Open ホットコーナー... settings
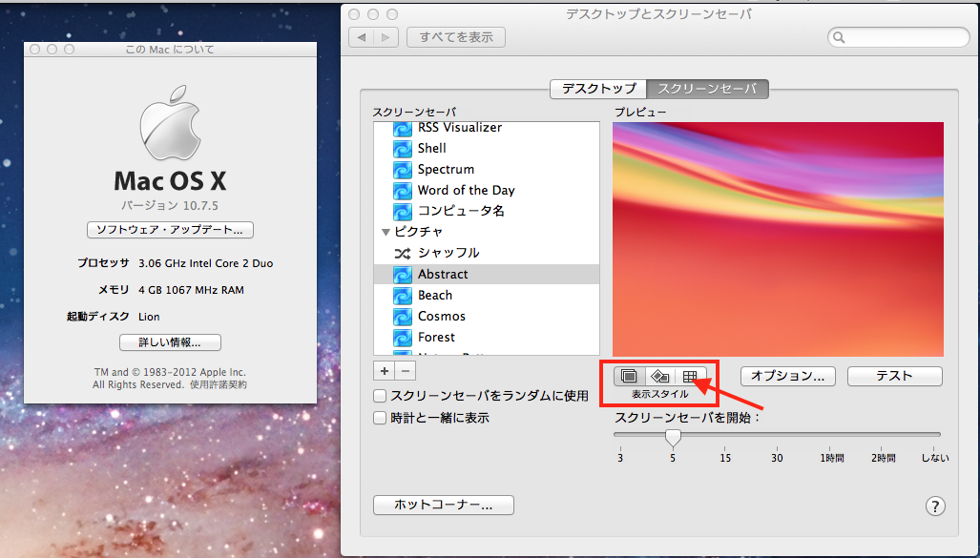Viewport: 980px width, 558px height. [x=444, y=505]
